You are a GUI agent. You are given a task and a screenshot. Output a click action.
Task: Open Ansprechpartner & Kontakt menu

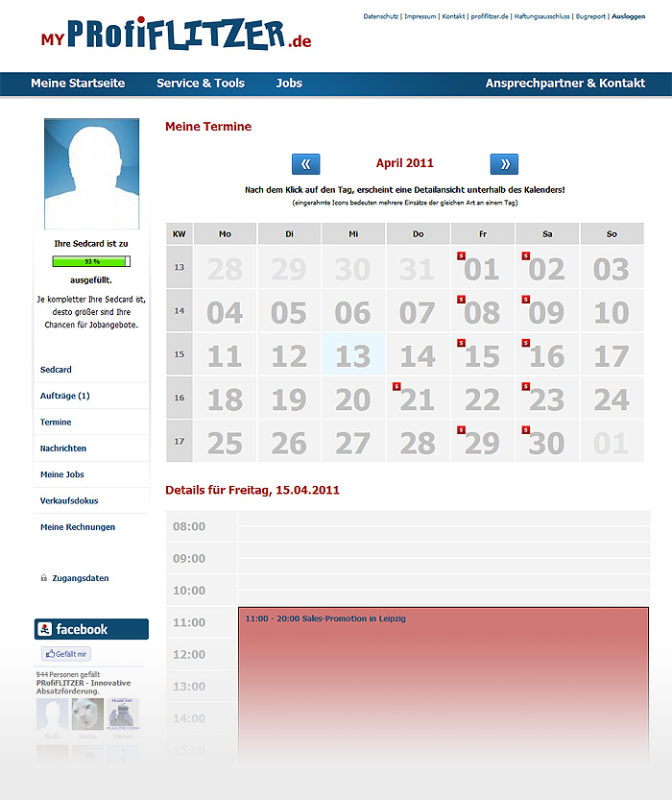[x=564, y=84]
